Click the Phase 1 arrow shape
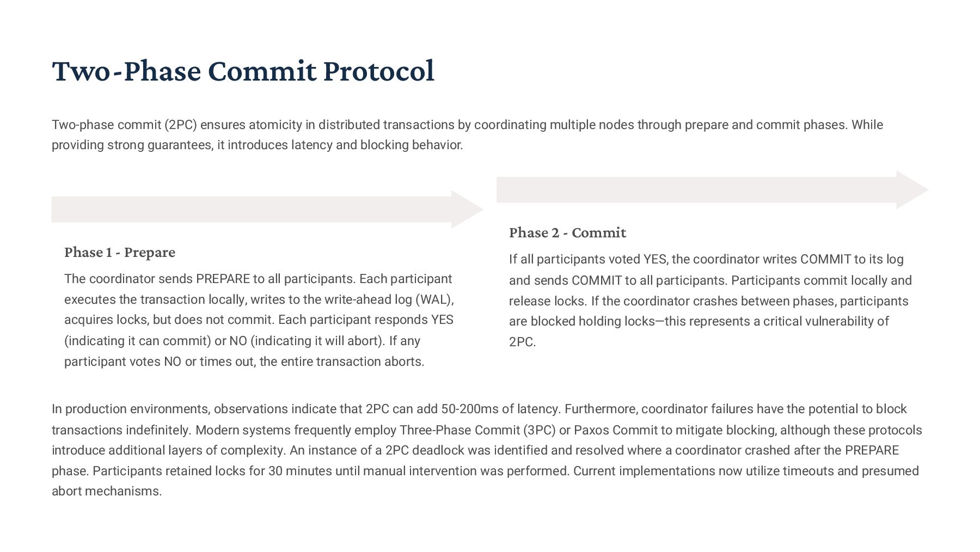 (267, 210)
